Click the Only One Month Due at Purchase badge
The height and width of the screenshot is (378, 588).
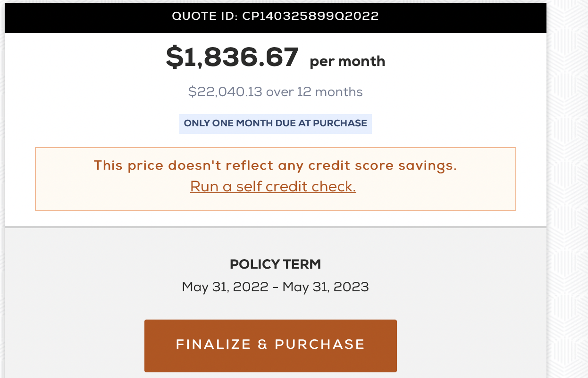tap(275, 123)
